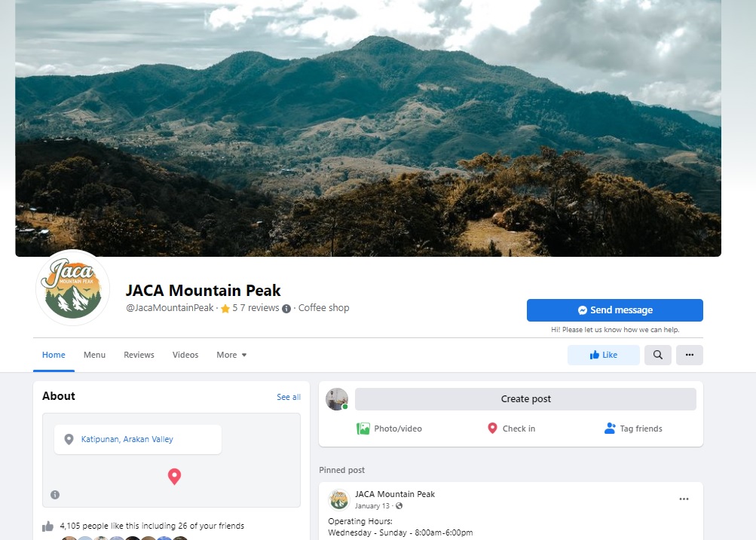Open the pinned post's three-dot menu
Image resolution: width=756 pixels, height=540 pixels.
[684, 499]
